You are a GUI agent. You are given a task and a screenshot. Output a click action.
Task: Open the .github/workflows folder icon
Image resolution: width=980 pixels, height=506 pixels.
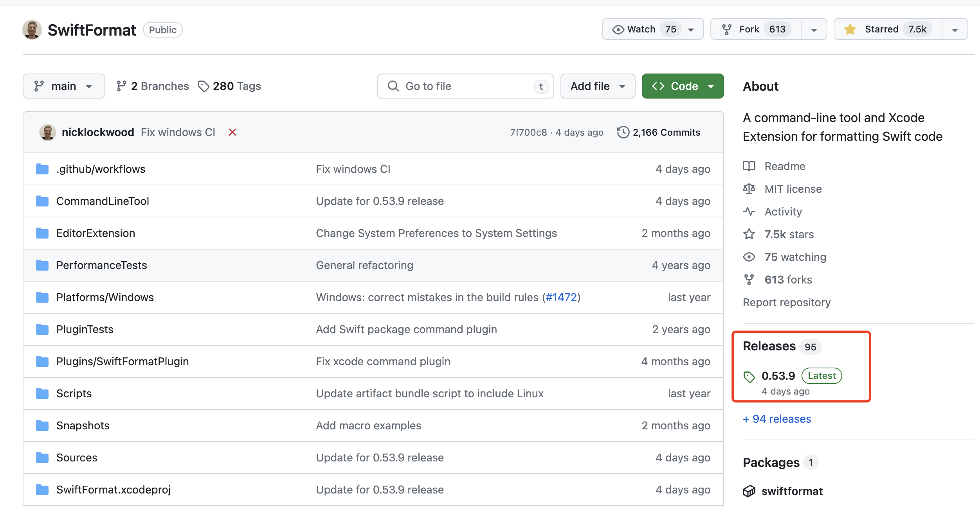pos(41,169)
